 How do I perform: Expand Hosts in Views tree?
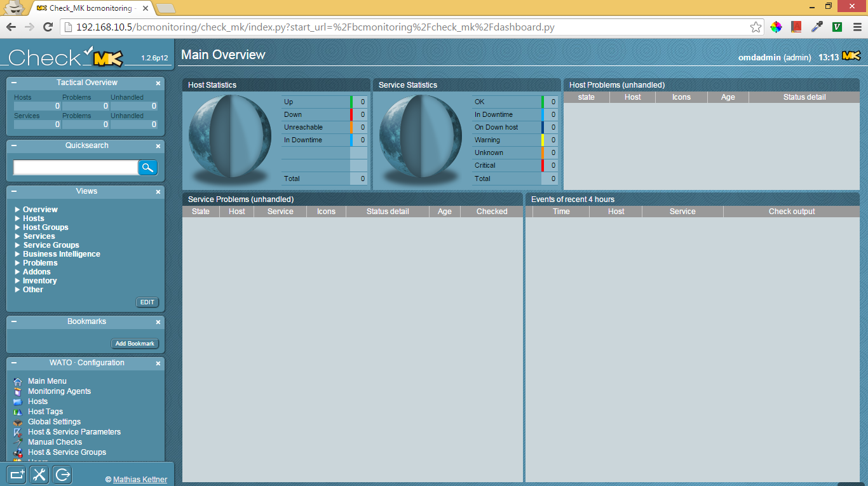pos(18,219)
